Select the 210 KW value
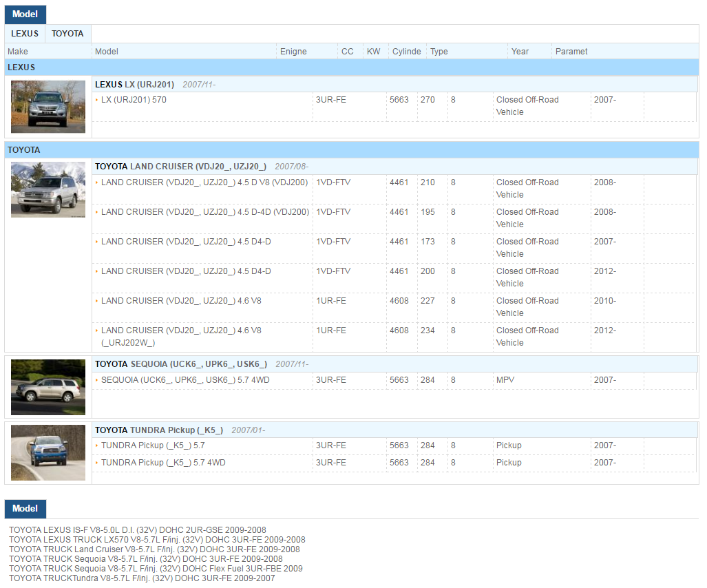The height and width of the screenshot is (588, 707). (x=428, y=182)
